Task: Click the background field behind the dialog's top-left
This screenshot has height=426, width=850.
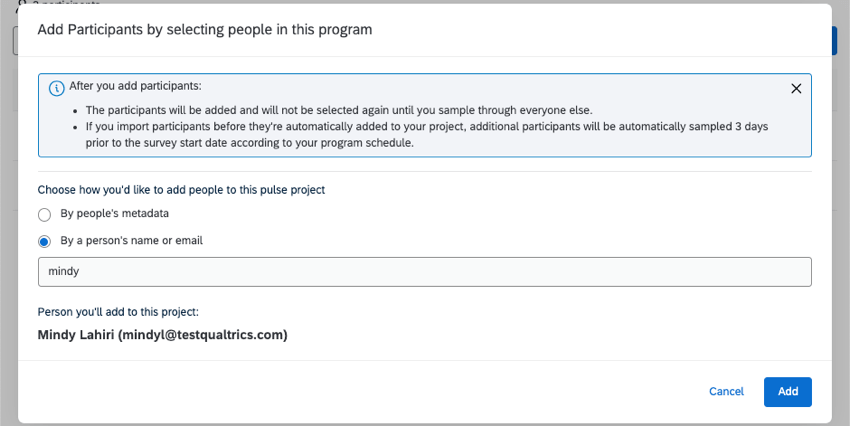Action: tap(14, 40)
